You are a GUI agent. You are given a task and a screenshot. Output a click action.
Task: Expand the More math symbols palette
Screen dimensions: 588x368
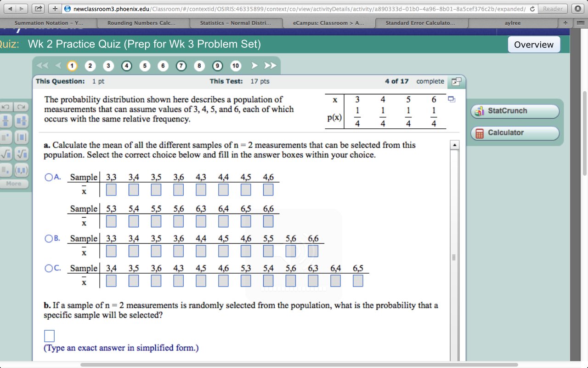(x=14, y=184)
